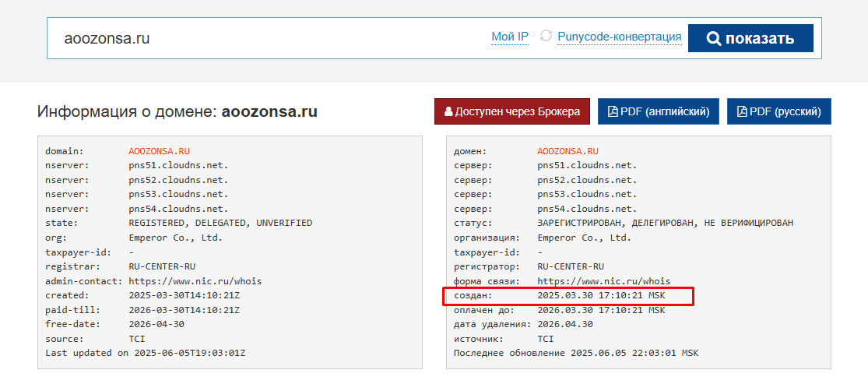Click the показать search button
868x384 pixels.
[x=750, y=38]
